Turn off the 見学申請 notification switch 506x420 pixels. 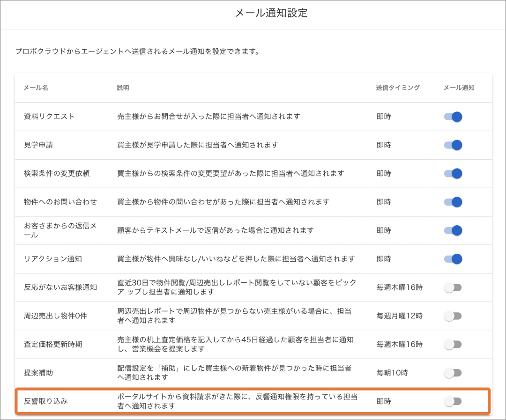[453, 145]
